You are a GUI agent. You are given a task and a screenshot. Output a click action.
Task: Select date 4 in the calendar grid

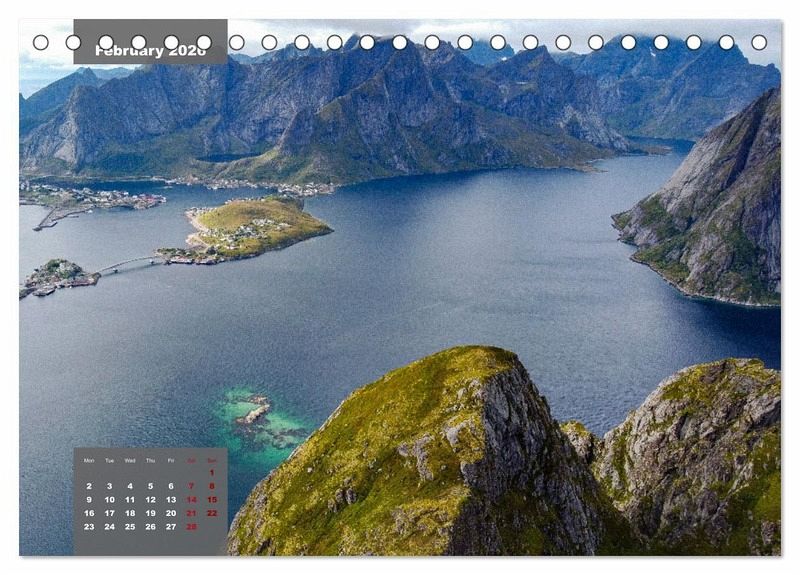pyautogui.click(x=130, y=486)
